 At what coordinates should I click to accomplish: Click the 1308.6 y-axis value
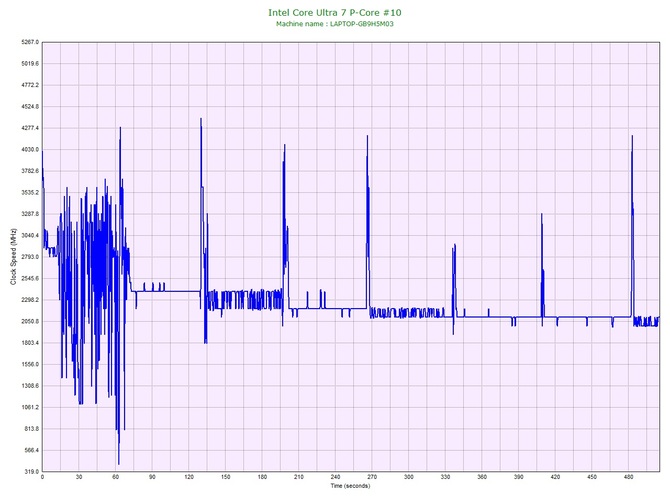(30, 386)
